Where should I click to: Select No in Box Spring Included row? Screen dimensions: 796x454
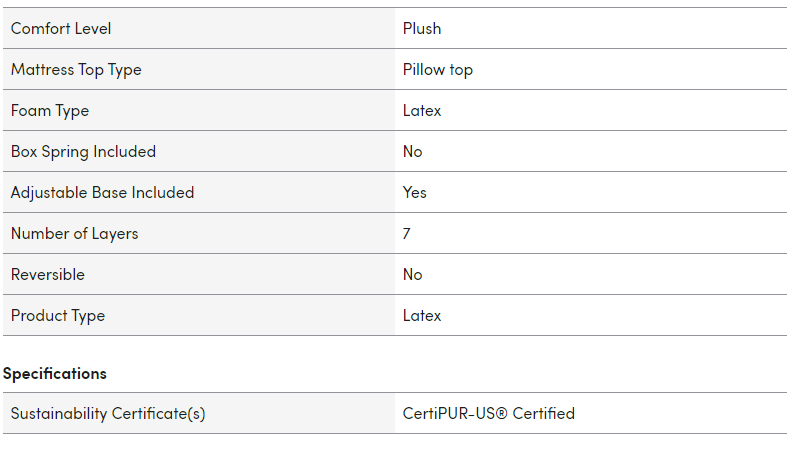click(x=412, y=151)
